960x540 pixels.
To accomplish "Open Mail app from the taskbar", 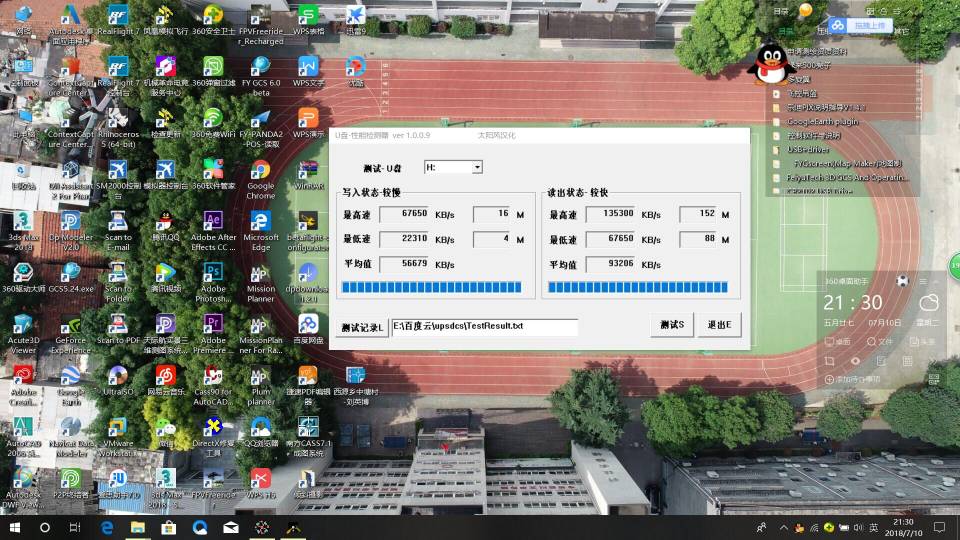I will tap(231, 527).
